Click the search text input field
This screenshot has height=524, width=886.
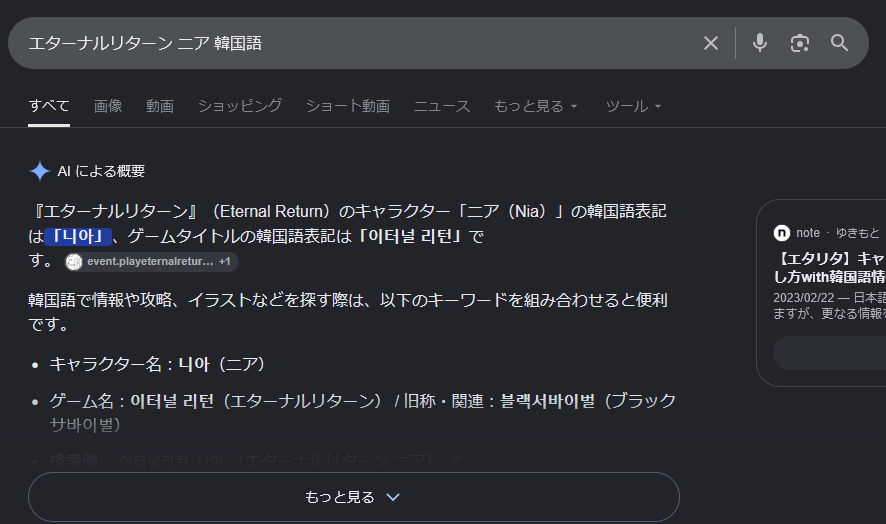click(356, 43)
